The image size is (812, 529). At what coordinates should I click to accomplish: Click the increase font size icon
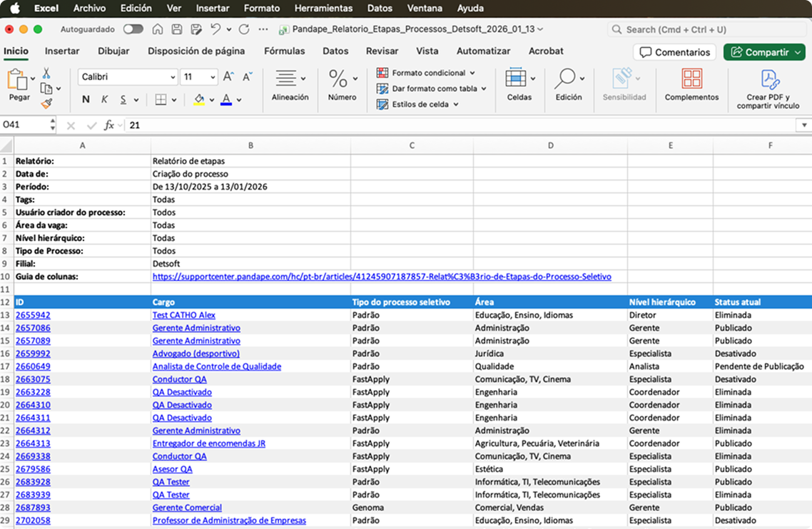[x=228, y=77]
